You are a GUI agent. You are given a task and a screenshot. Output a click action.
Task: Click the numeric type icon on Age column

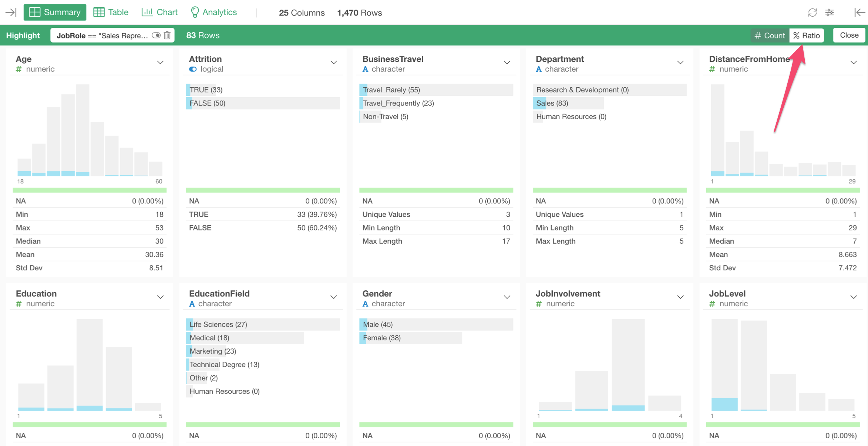18,69
